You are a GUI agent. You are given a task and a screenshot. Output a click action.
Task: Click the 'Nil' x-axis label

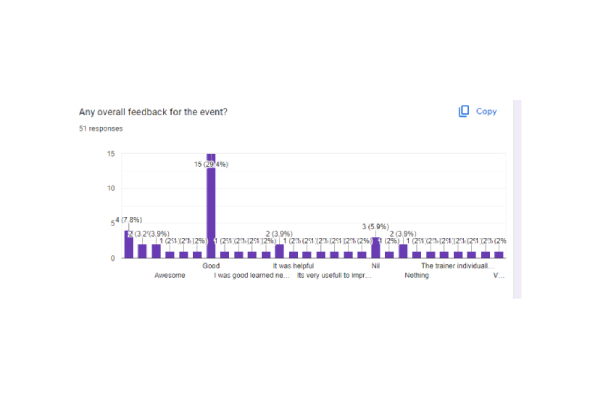[x=376, y=266]
